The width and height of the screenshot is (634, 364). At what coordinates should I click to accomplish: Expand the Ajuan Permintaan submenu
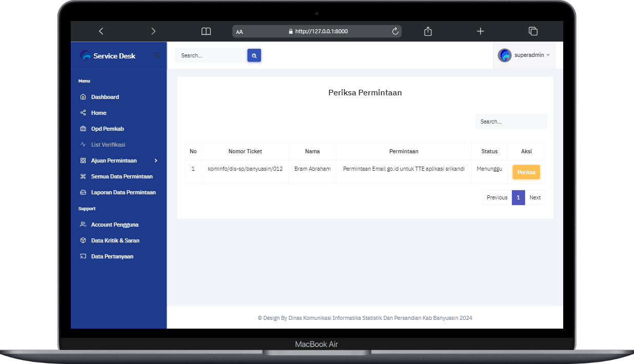click(x=119, y=160)
